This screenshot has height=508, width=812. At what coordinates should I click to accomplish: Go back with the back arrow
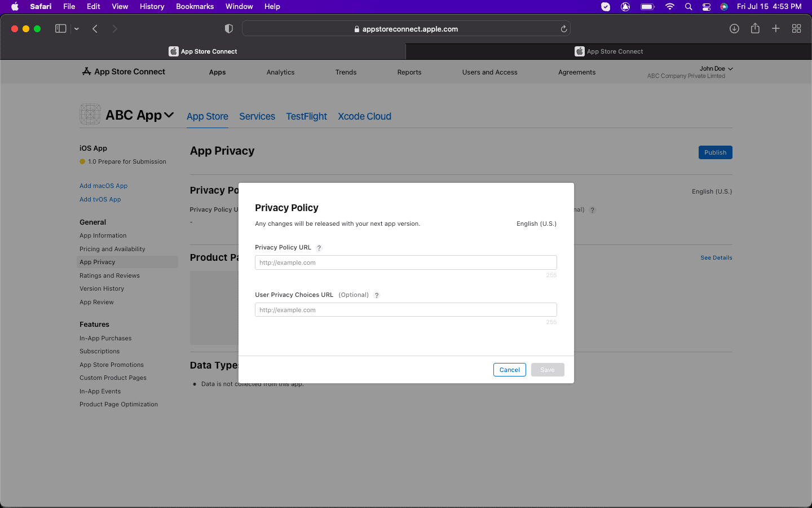(x=95, y=29)
